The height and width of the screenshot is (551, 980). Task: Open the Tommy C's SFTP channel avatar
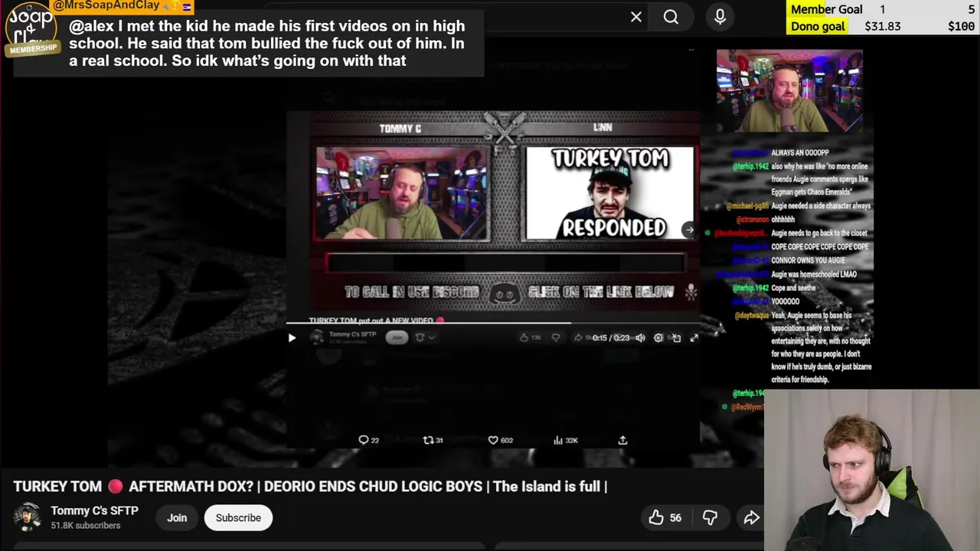(28, 518)
